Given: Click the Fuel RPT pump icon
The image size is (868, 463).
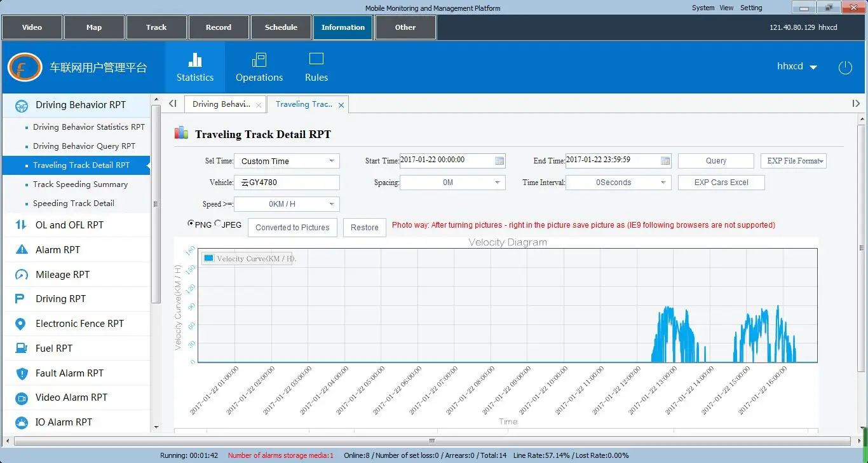Looking at the screenshot, I should click(22, 348).
